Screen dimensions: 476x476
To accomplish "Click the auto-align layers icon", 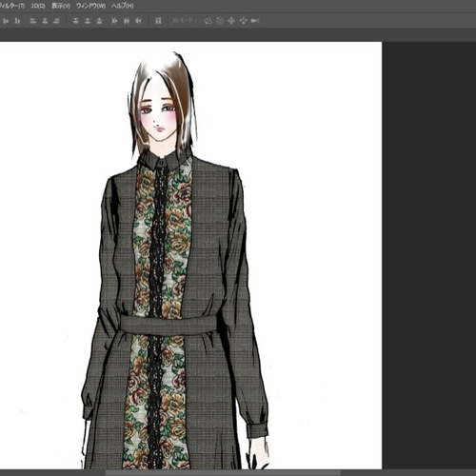I will [x=158, y=21].
